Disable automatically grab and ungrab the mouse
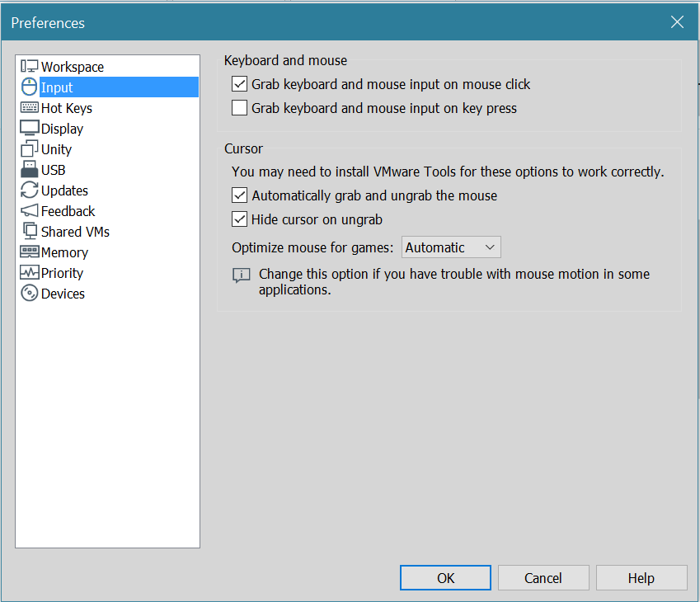The height and width of the screenshot is (602, 700). [239, 195]
